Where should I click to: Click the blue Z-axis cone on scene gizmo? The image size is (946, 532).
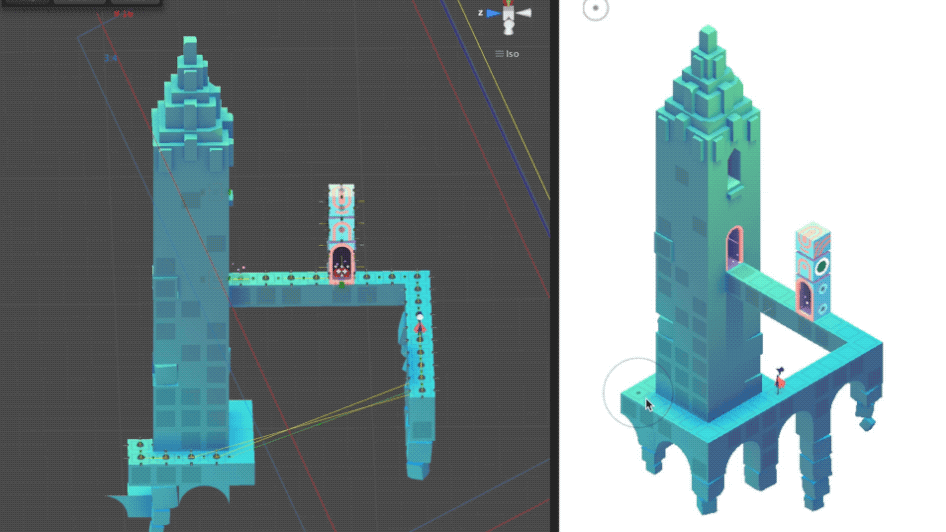coord(495,14)
